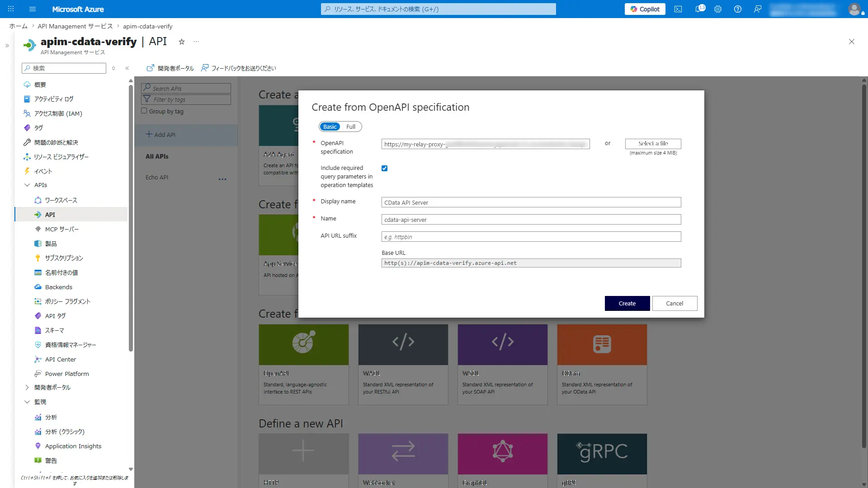868x488 pixels.
Task: Click the Name field with cdata-api-server
Action: coord(531,220)
